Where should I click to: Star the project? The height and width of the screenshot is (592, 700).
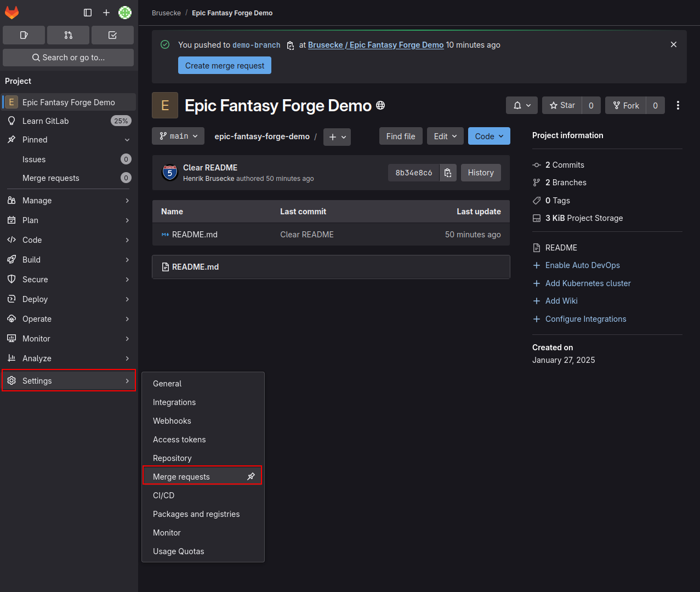pyautogui.click(x=562, y=105)
